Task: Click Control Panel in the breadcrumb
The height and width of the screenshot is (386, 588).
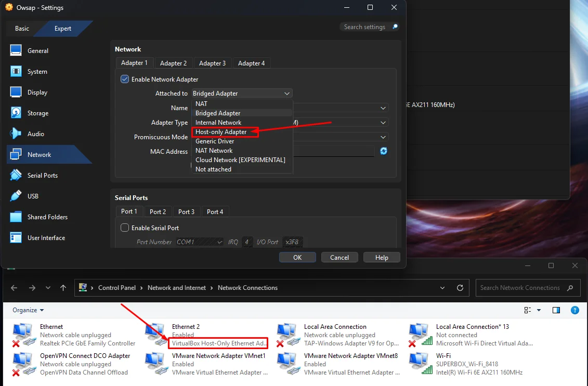Action: coord(116,288)
